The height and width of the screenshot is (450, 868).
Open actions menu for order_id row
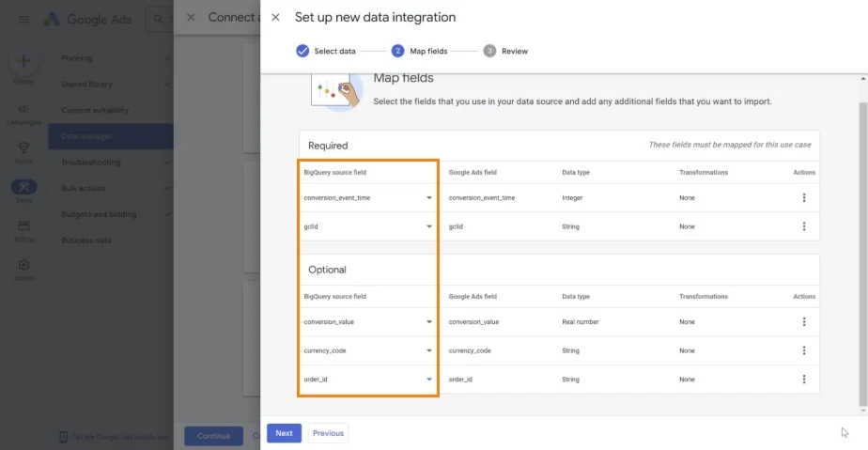(804, 380)
